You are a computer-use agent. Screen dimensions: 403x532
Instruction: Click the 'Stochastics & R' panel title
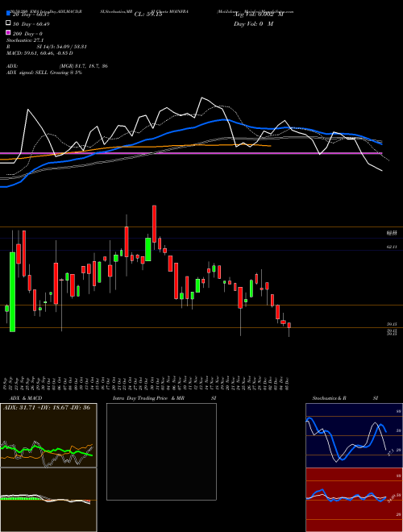click(330, 398)
